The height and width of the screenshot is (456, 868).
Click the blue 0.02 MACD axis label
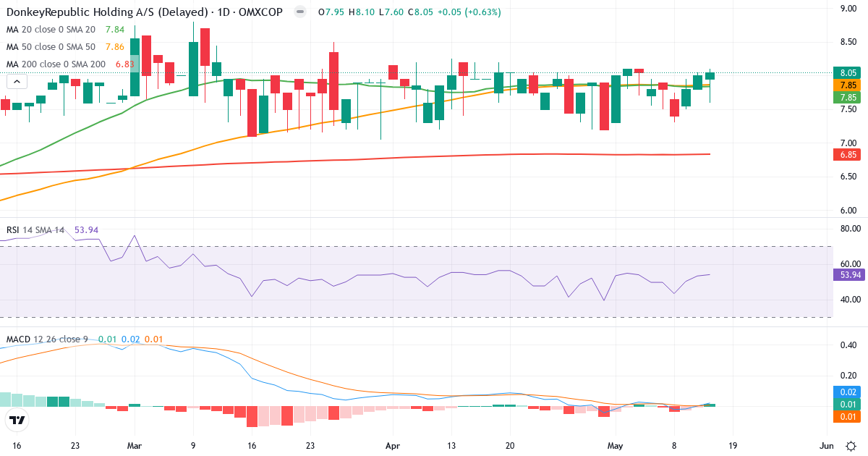[848, 392]
